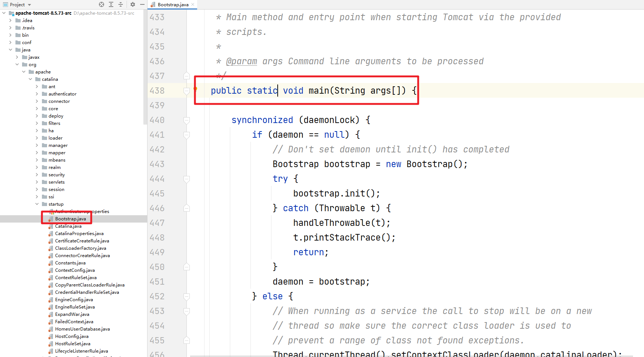Collapse the org package
The width and height of the screenshot is (644, 357).
pyautogui.click(x=17, y=64)
